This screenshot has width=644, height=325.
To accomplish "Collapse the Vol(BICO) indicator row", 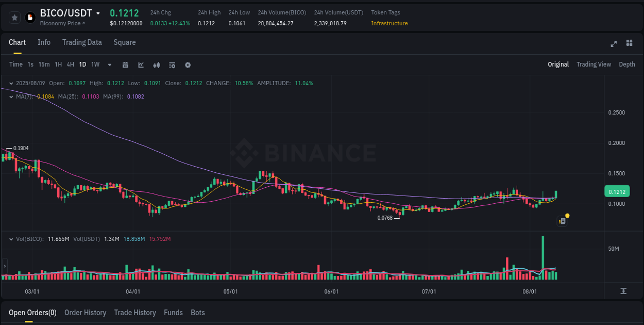I will tap(11, 239).
